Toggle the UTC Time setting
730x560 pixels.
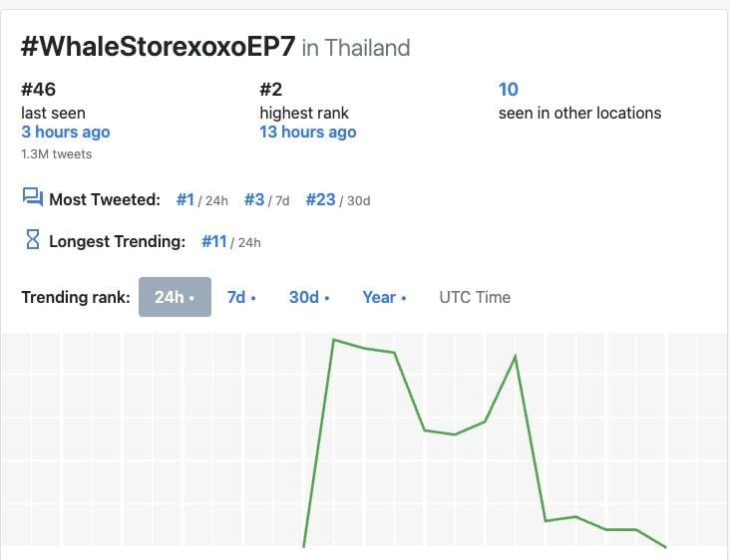tap(475, 297)
